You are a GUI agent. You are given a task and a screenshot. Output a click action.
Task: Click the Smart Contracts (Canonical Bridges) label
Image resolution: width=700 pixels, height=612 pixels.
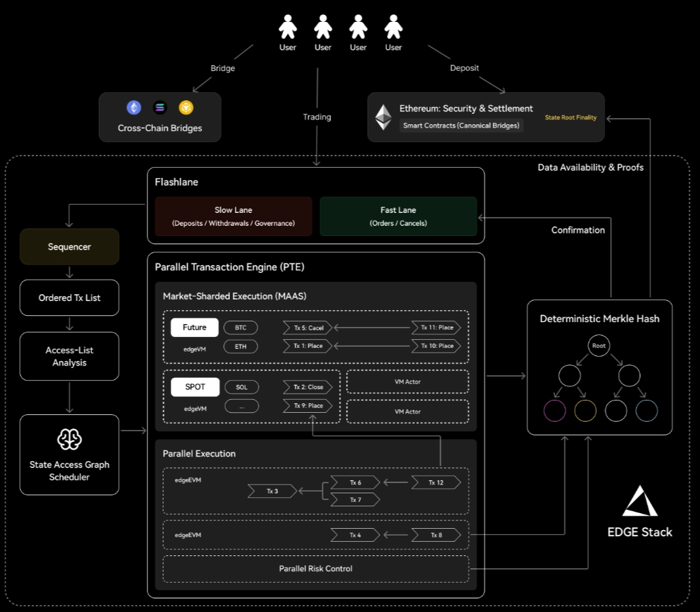[461, 126]
